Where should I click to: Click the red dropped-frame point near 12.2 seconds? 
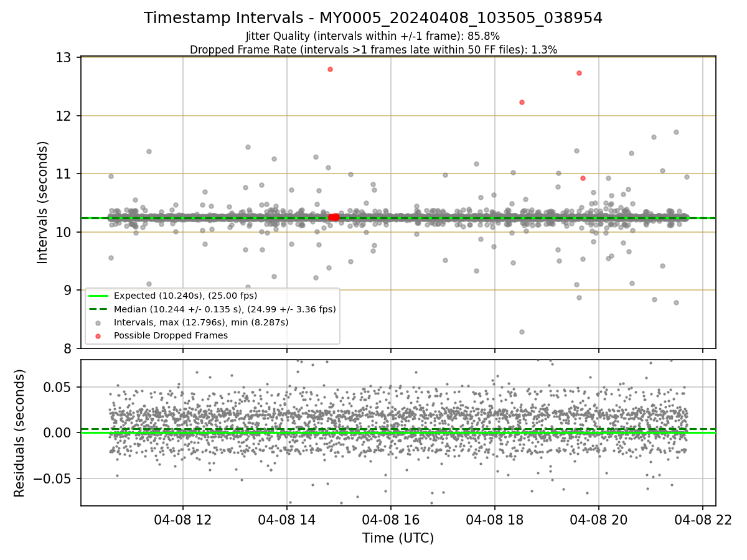[x=522, y=102]
